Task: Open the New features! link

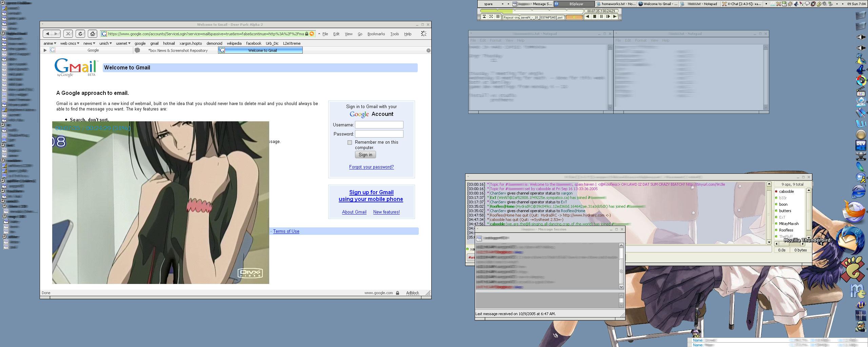Action: [x=386, y=212]
